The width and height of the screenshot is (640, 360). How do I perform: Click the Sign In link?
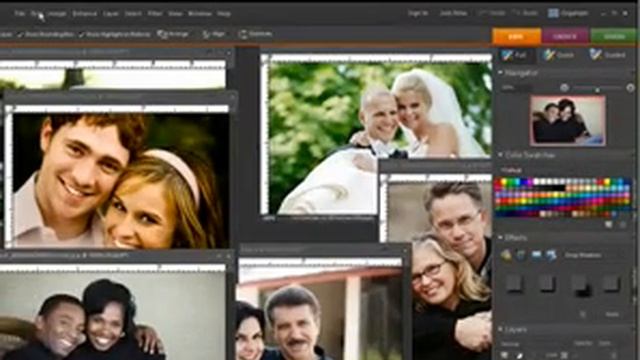418,13
